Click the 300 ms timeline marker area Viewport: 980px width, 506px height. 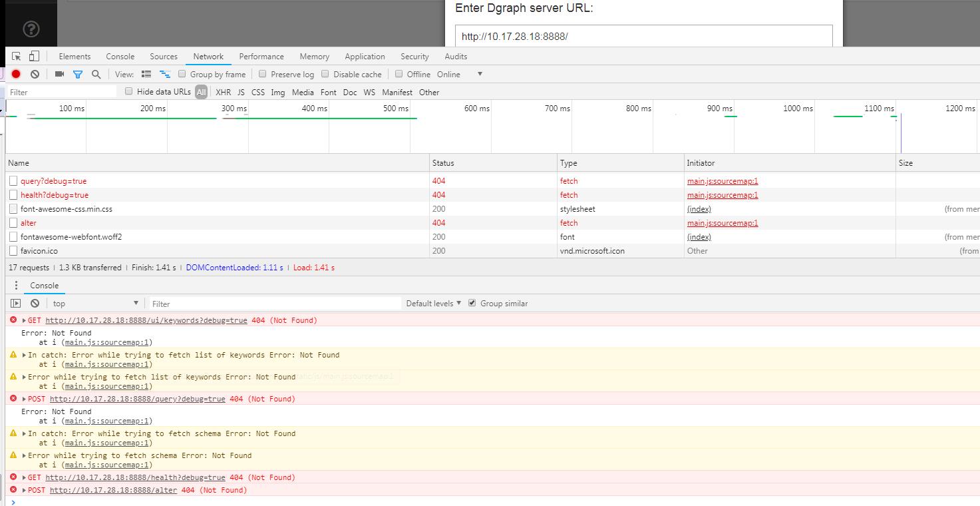(x=234, y=108)
